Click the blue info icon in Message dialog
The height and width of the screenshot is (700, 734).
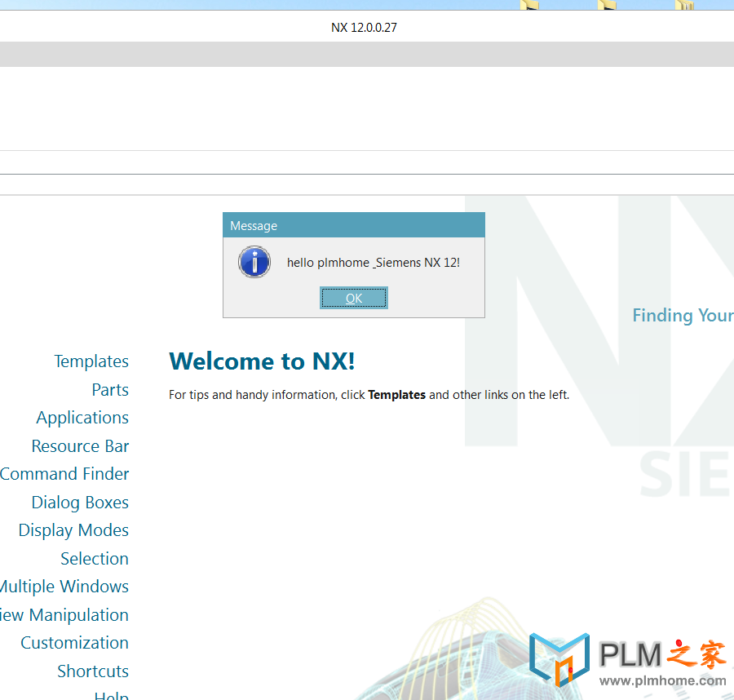254,262
